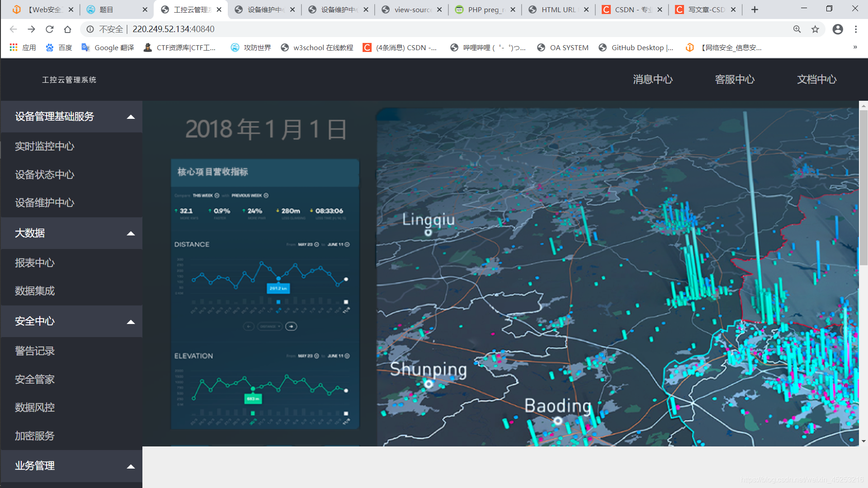Open a new browser tab
The width and height of the screenshot is (868, 488).
coord(755,9)
